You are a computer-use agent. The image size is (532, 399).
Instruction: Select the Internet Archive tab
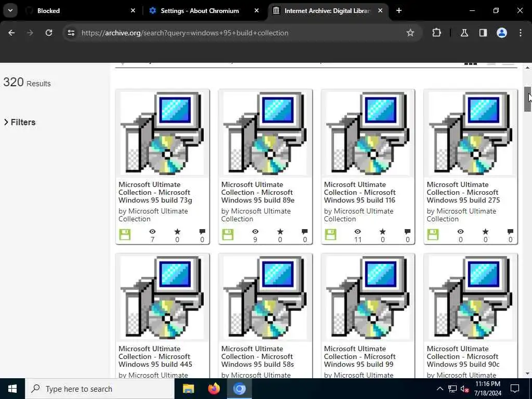(327, 10)
